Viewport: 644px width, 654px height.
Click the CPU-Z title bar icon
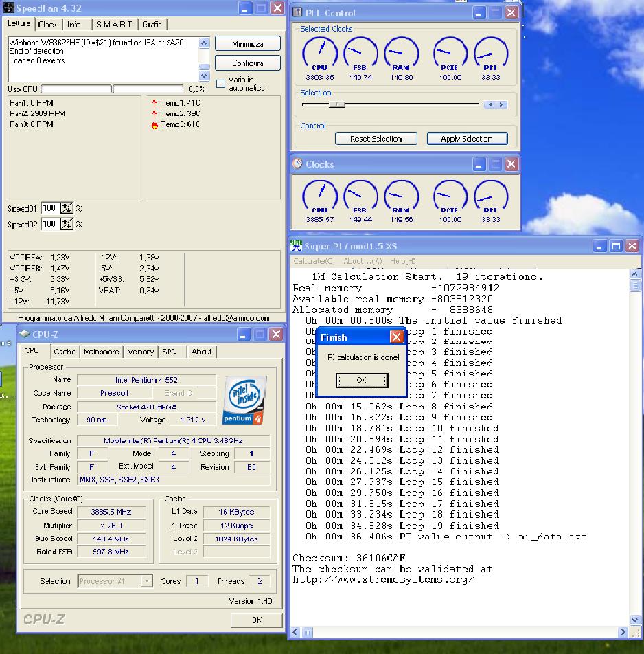(x=25, y=334)
